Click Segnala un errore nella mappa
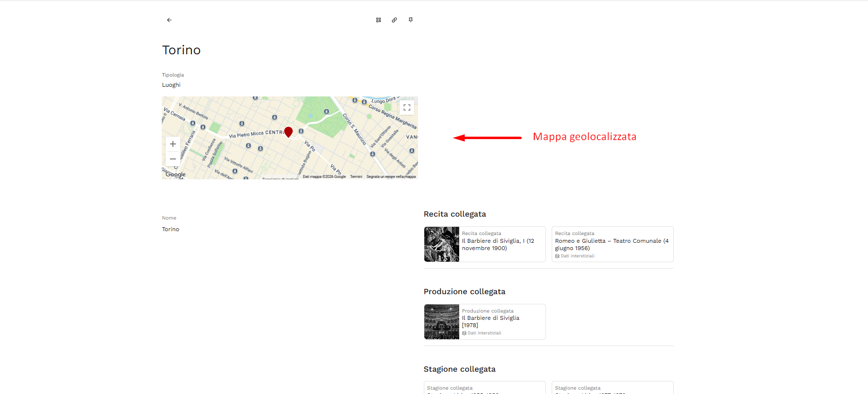Screen dimensions: 868x394 391,176
